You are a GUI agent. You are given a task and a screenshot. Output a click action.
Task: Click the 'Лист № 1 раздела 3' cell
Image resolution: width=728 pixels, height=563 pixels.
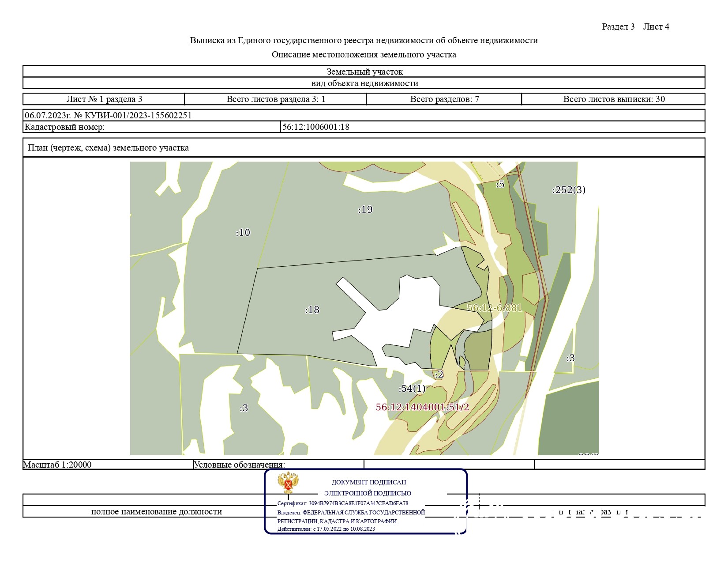(104, 99)
